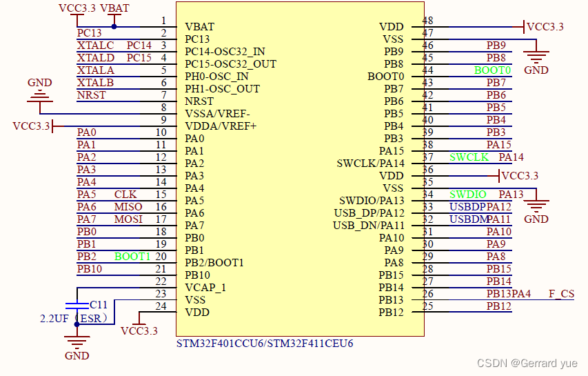Image resolution: width=588 pixels, height=376 pixels.
Task: Click pin number 37
Action: point(428,157)
